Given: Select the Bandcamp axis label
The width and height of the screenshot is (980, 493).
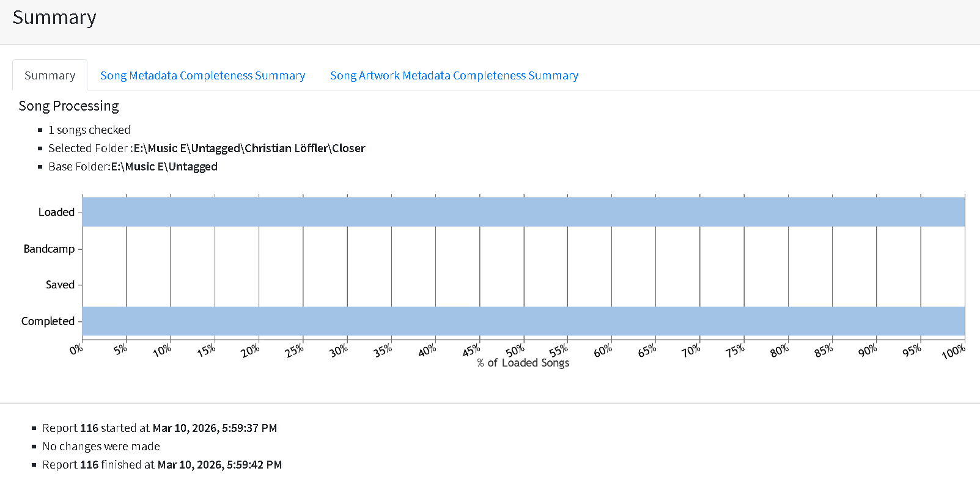Looking at the screenshot, I should tap(49, 249).
